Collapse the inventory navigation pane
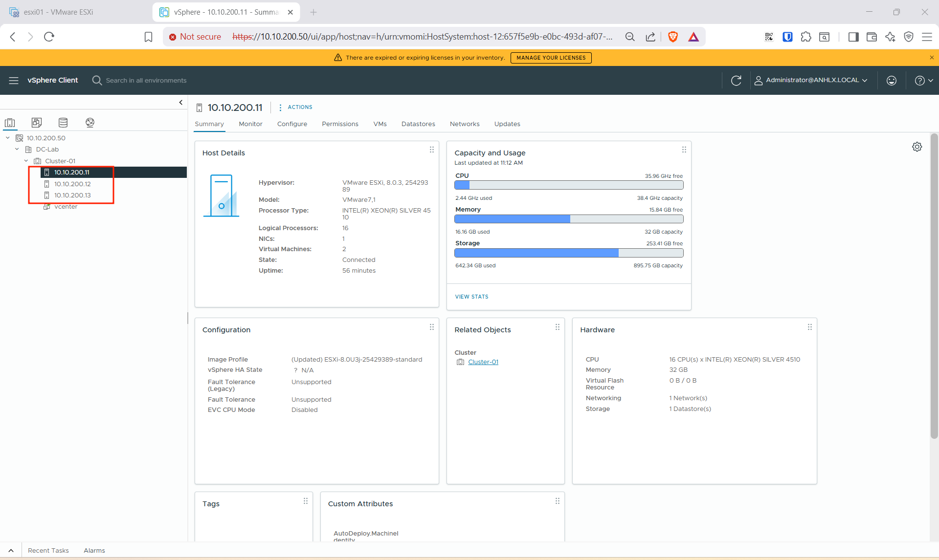The width and height of the screenshot is (939, 560). point(181,102)
